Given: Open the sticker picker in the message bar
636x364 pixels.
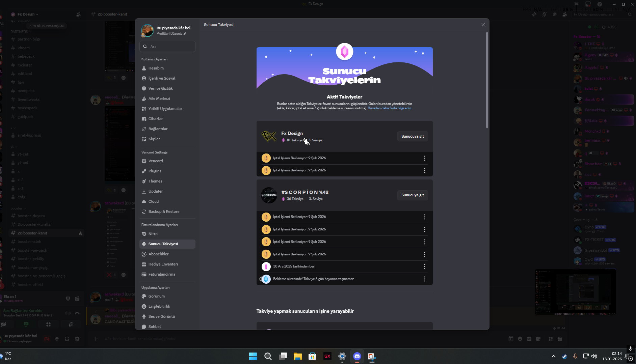Looking at the screenshot, I should click(x=538, y=339).
